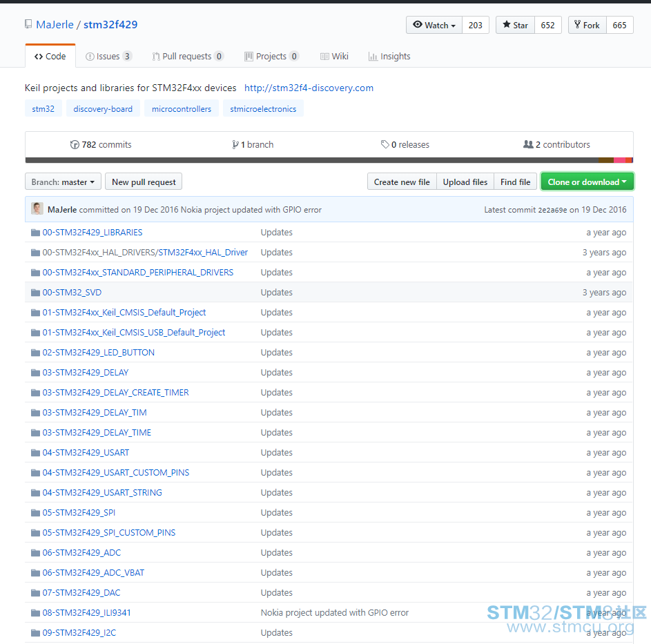Click the Projects board icon
651x644 pixels.
(249, 57)
